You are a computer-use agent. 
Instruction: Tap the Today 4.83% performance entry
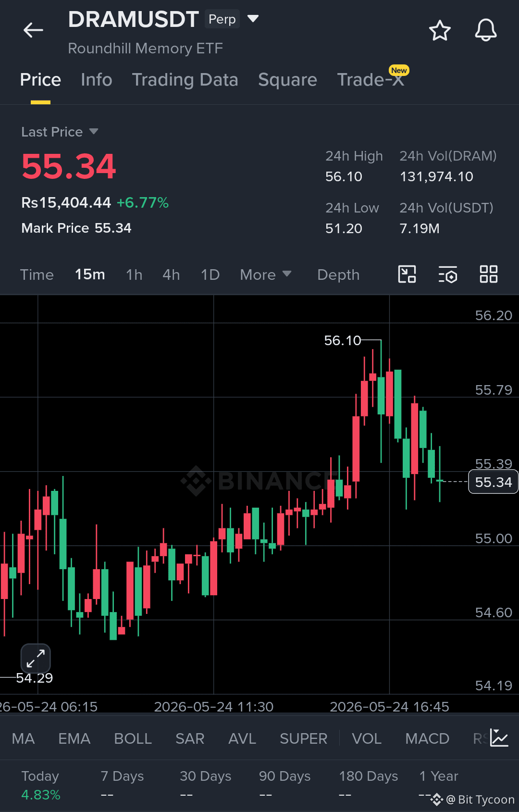pyautogui.click(x=41, y=785)
